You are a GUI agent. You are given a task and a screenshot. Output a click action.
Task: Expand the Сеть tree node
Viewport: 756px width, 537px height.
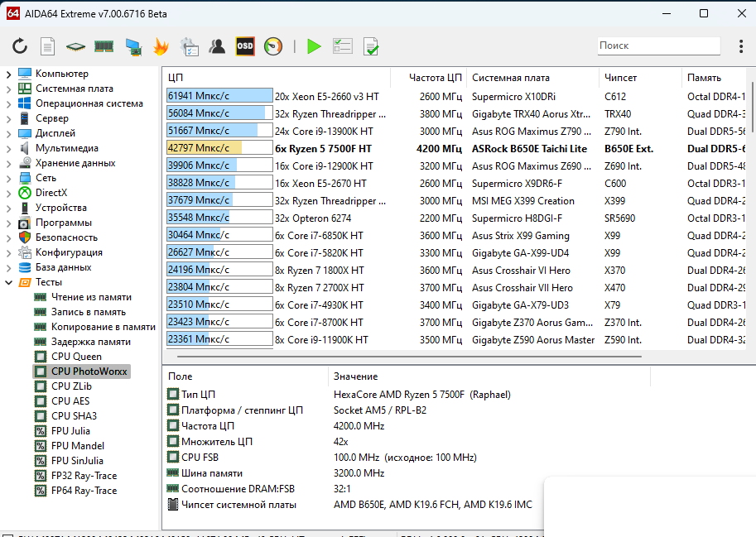8,179
